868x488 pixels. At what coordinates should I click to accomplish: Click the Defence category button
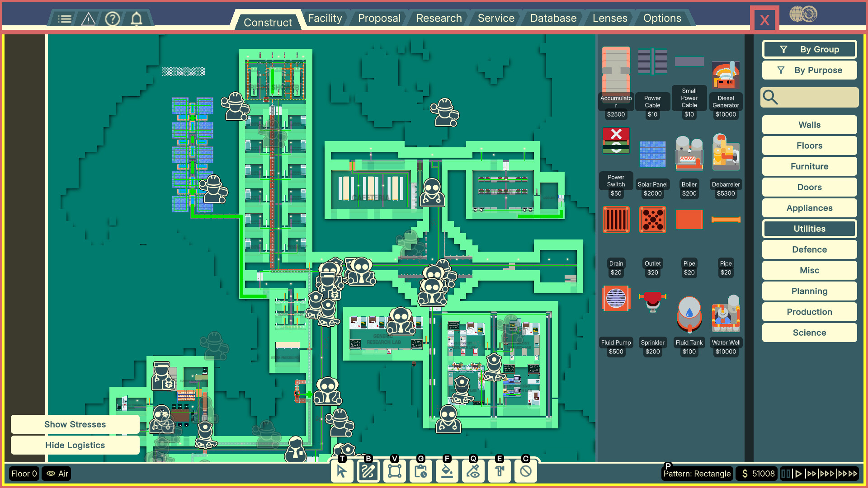coord(809,249)
